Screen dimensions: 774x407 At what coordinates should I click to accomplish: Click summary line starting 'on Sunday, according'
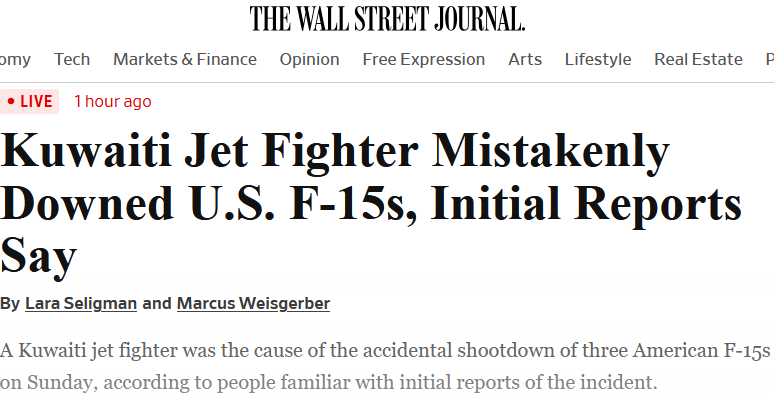pyautogui.click(x=330, y=382)
